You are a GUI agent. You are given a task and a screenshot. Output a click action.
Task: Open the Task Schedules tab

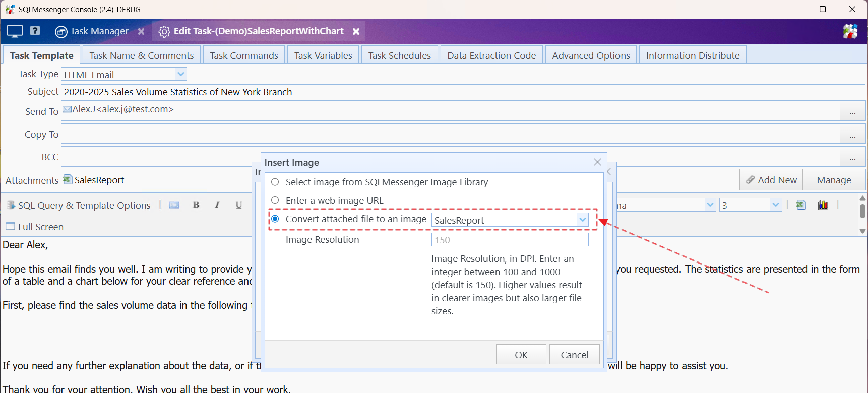coord(400,55)
